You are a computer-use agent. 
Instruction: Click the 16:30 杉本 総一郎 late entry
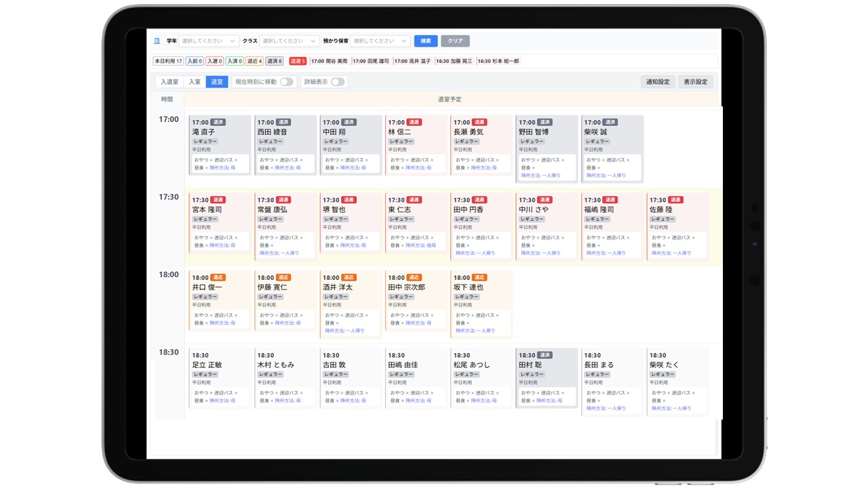click(x=498, y=61)
